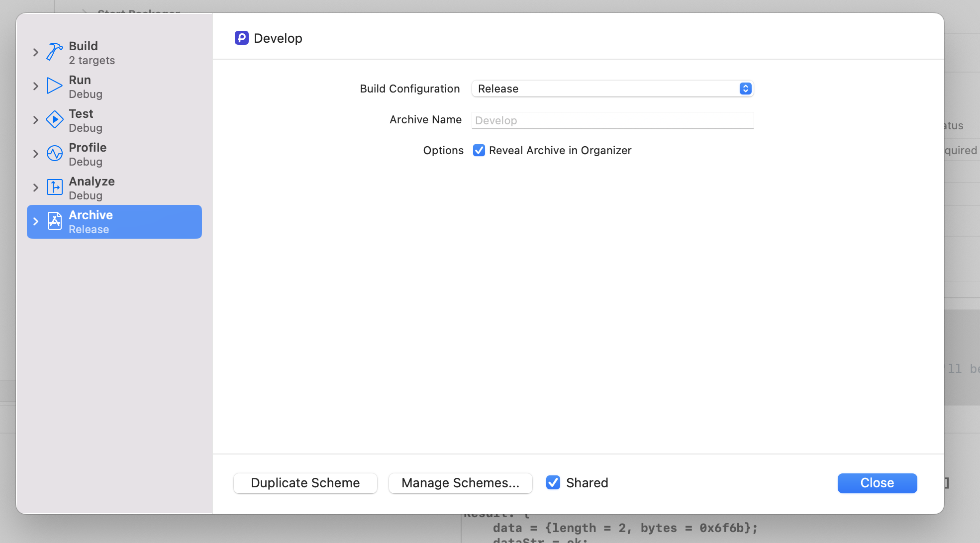The width and height of the screenshot is (980, 543).
Task: Open the Build Configuration dropdown
Action: tap(612, 89)
